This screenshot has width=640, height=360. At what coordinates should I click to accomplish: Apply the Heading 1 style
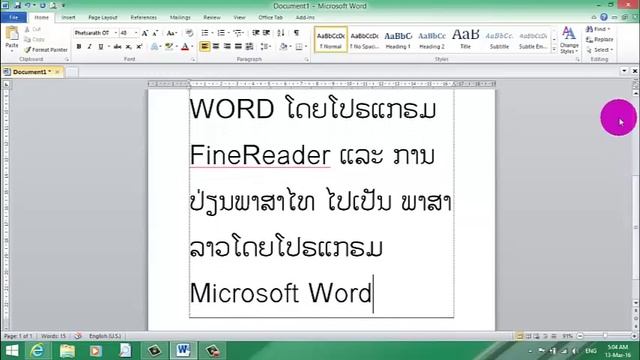coord(398,40)
